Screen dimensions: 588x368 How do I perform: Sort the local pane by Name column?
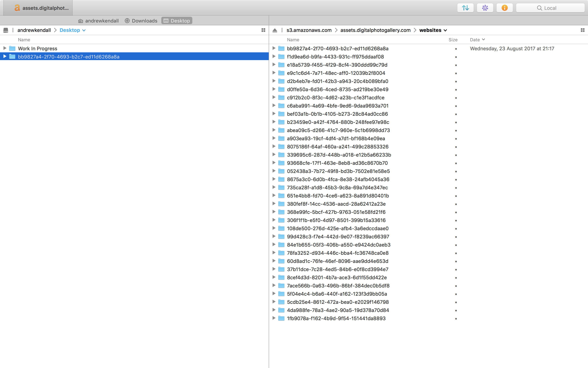pyautogui.click(x=24, y=40)
